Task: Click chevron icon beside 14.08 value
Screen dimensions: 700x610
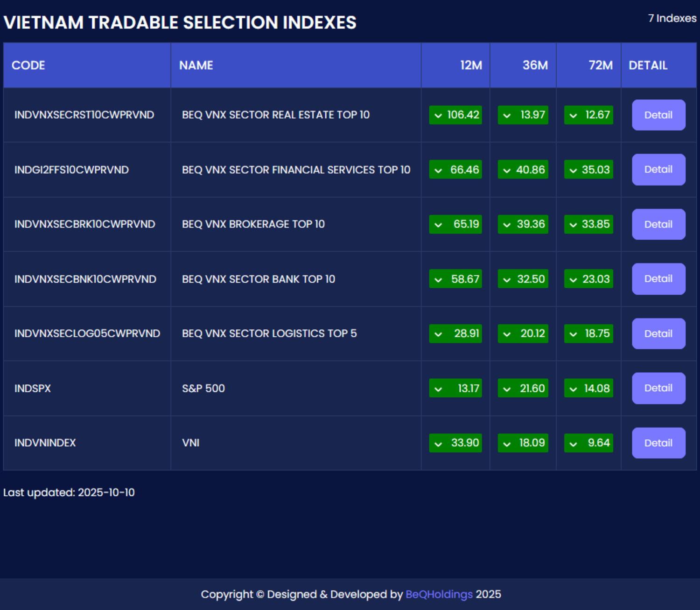Action: click(573, 389)
